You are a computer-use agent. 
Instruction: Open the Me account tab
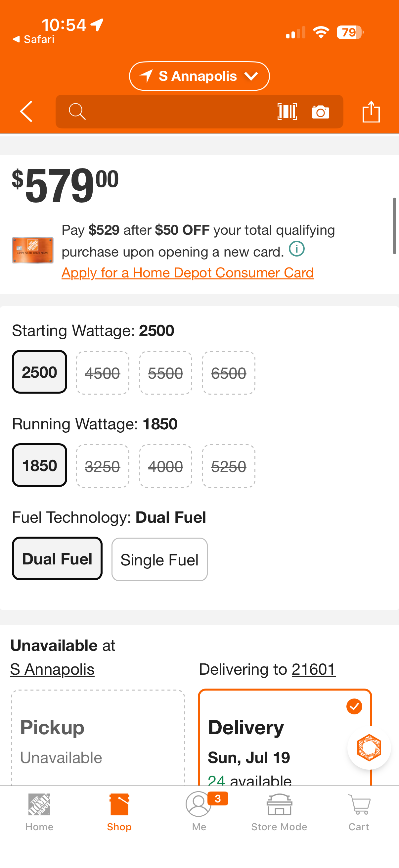coord(199,812)
